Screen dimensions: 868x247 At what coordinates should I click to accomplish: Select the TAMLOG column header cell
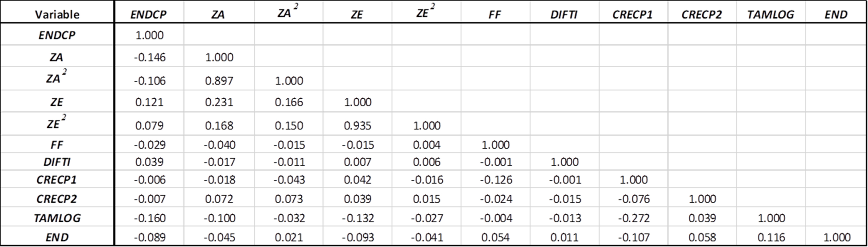770,14
